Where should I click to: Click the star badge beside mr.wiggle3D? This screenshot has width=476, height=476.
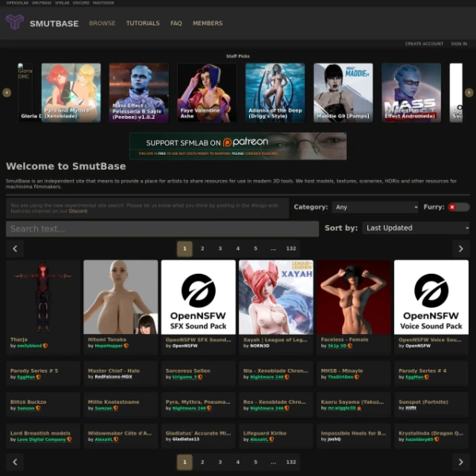(359, 409)
